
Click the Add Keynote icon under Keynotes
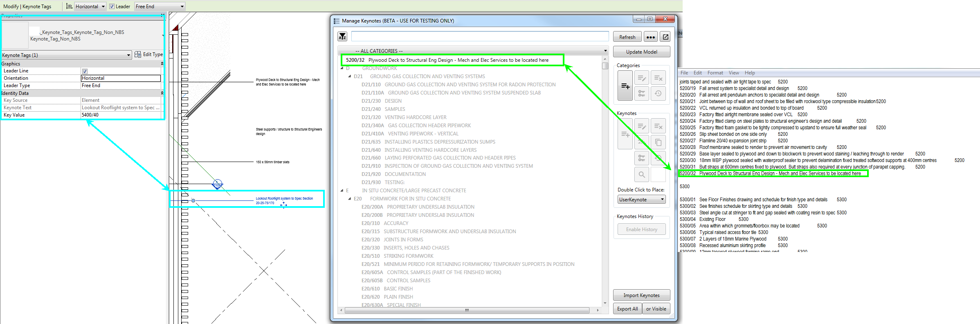coord(625,134)
